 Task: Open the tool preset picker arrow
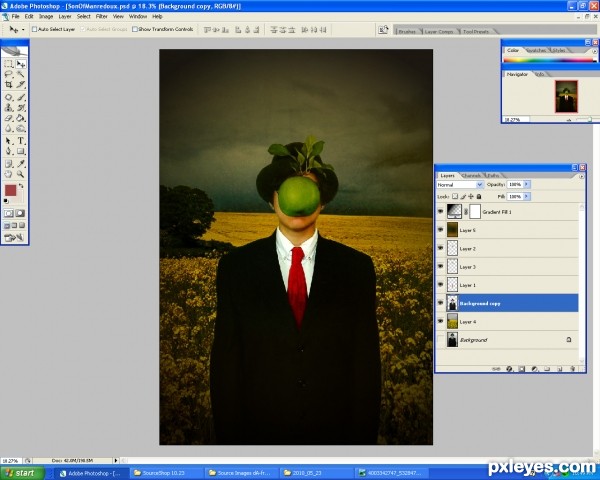pos(23,29)
